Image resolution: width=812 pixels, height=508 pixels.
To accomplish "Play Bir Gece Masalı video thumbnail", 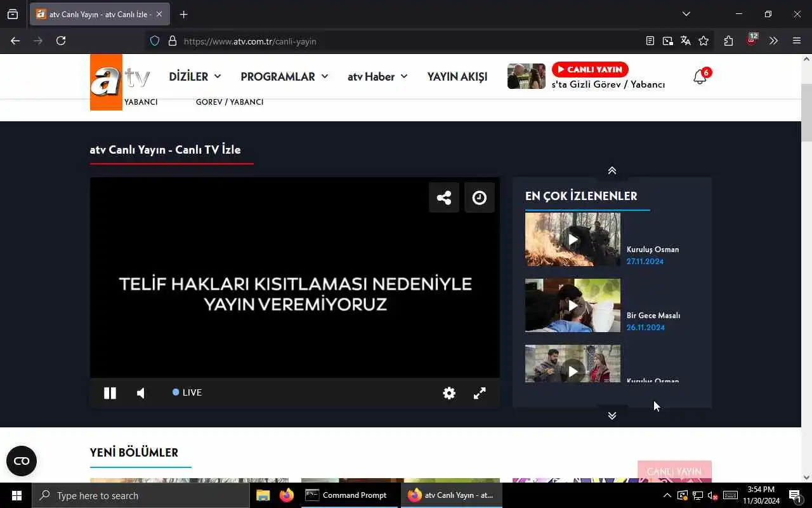I will click(x=573, y=305).
